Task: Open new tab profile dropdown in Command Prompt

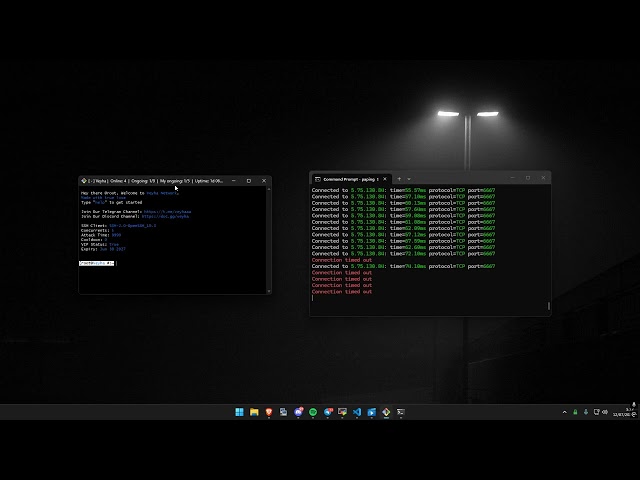Action: click(x=409, y=179)
